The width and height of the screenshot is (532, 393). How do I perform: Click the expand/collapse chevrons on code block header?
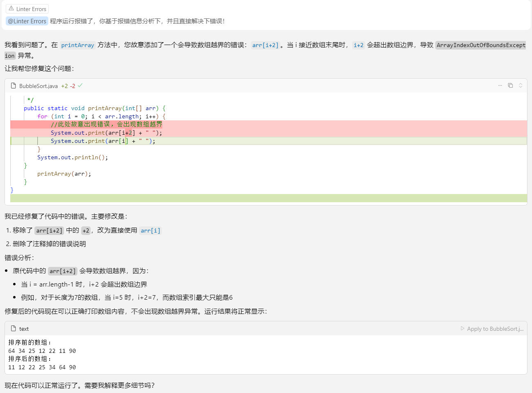pyautogui.click(x=521, y=85)
